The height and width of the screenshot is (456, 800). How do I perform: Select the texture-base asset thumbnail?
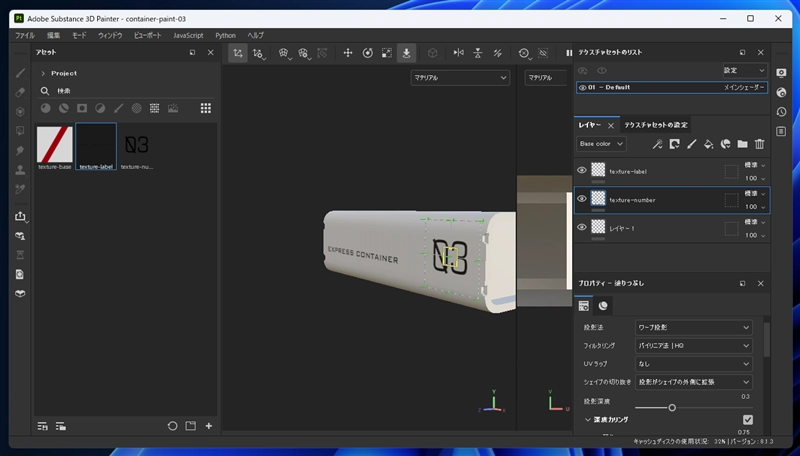[x=54, y=143]
